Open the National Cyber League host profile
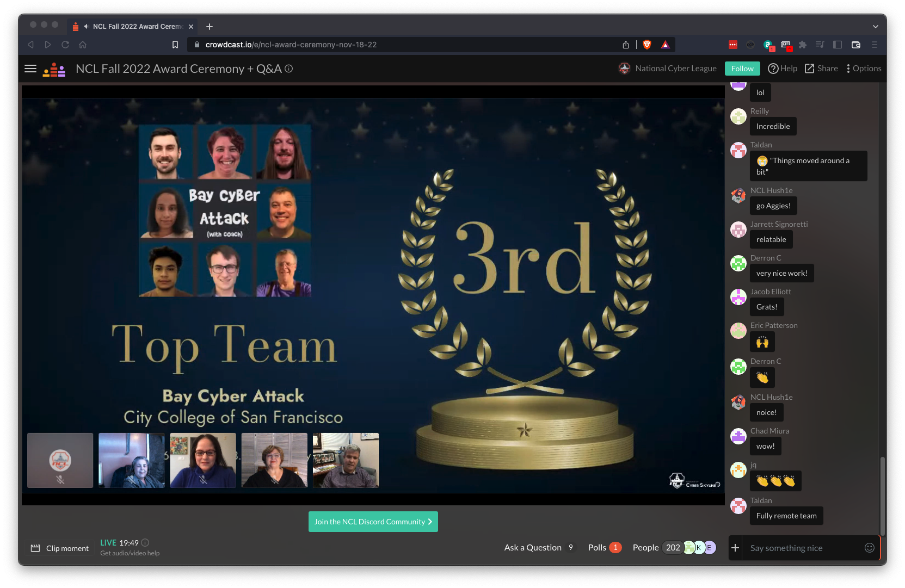Image resolution: width=905 pixels, height=588 pixels. pos(676,69)
